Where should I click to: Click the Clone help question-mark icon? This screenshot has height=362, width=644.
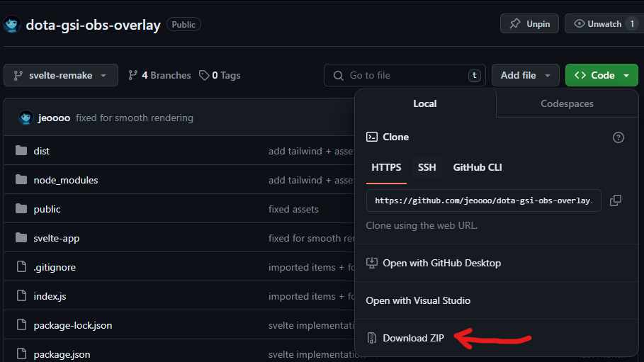click(x=618, y=137)
